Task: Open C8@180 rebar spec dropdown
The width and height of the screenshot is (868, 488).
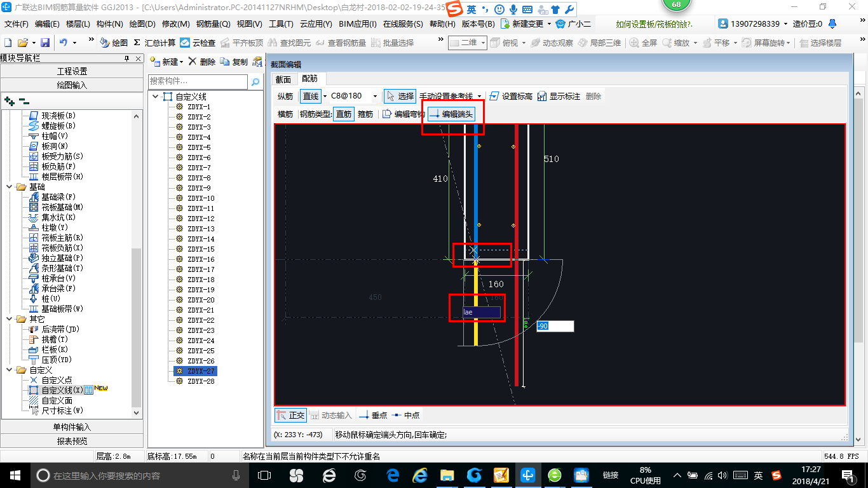Action: tap(376, 96)
